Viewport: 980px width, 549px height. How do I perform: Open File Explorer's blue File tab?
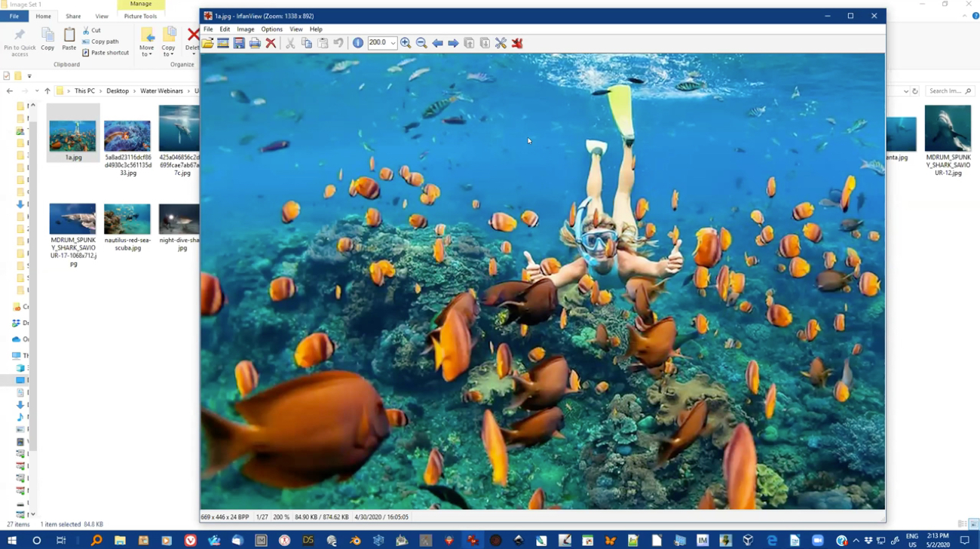click(14, 16)
